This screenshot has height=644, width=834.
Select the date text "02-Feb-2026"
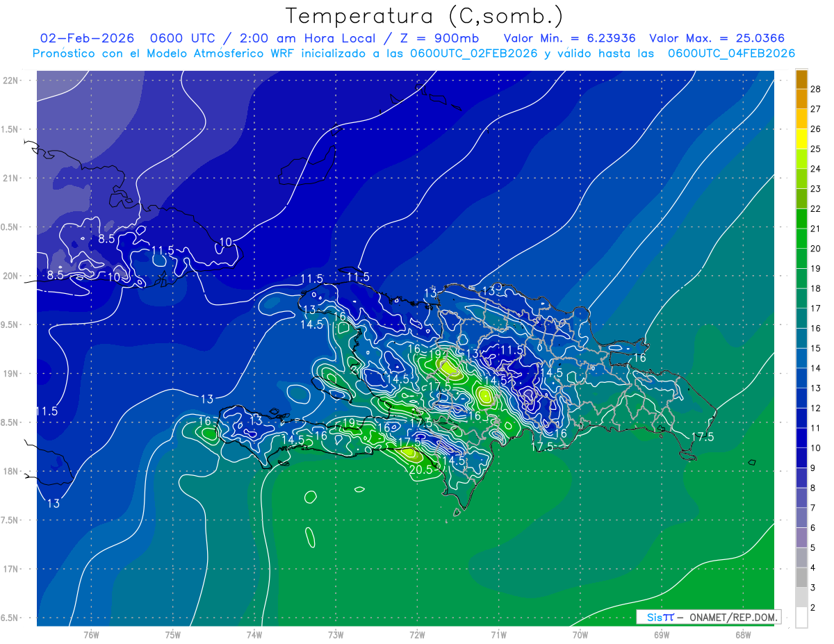pyautogui.click(x=86, y=38)
